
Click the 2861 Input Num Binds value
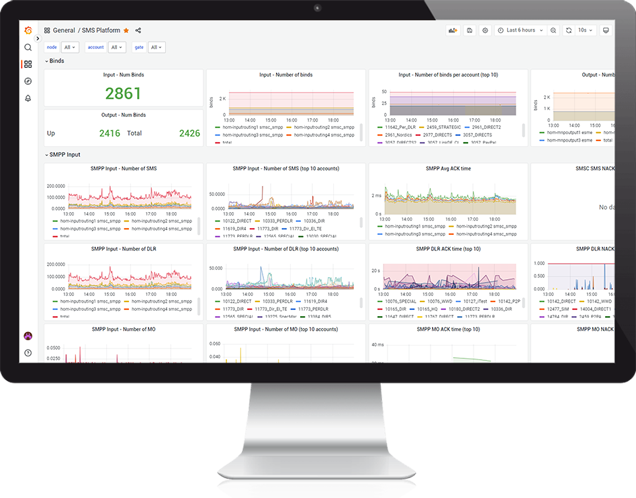[123, 94]
